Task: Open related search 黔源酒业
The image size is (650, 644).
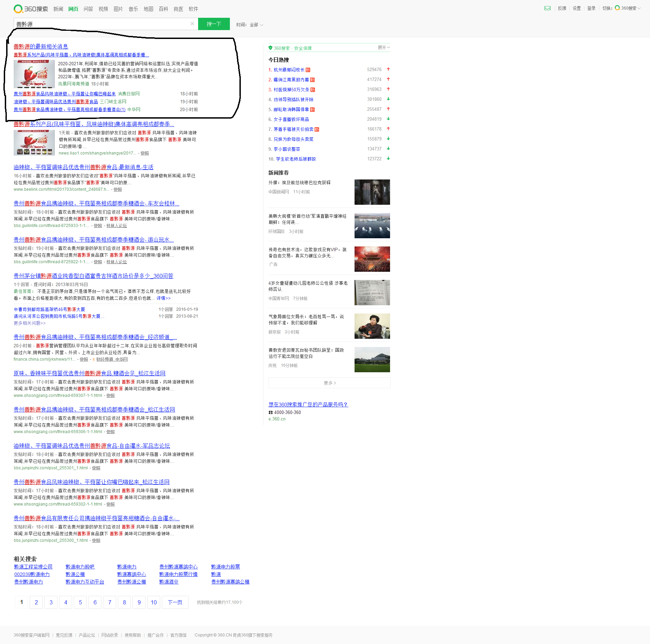Action: (x=169, y=582)
